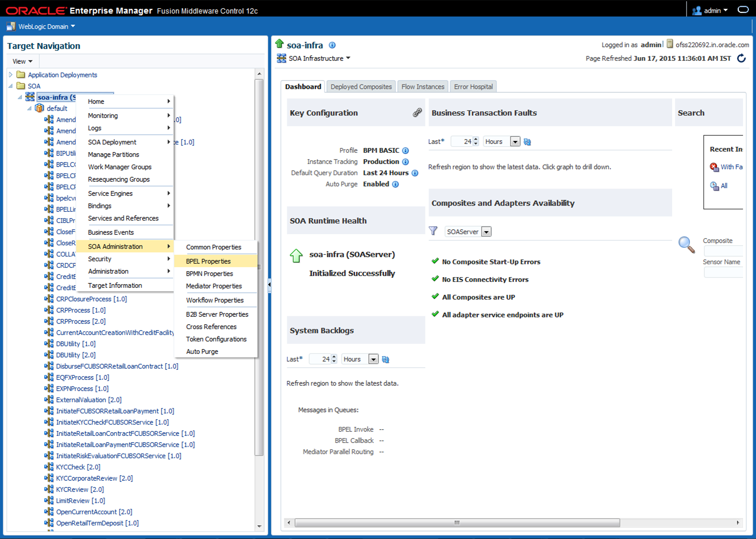The image size is (756, 539).
Task: Select Workflow Properties menu entry
Action: click(x=216, y=300)
